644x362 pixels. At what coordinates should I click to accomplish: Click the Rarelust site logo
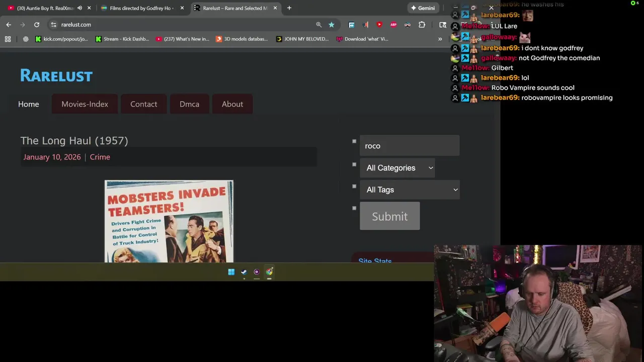tap(56, 75)
